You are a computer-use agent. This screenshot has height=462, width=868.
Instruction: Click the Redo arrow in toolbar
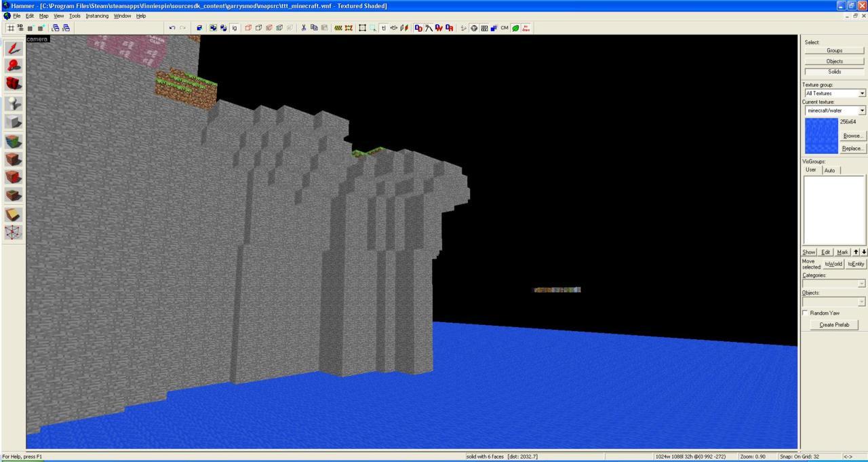coord(182,28)
